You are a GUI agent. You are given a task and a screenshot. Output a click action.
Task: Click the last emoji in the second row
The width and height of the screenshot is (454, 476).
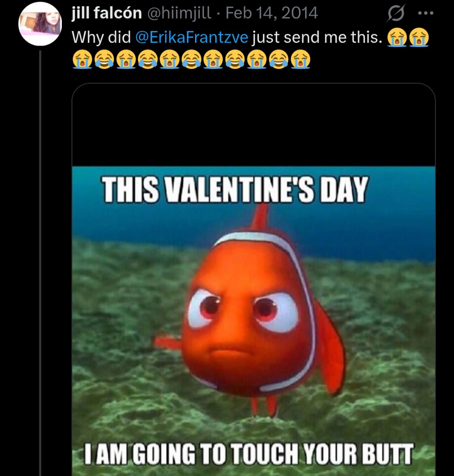[x=301, y=59]
